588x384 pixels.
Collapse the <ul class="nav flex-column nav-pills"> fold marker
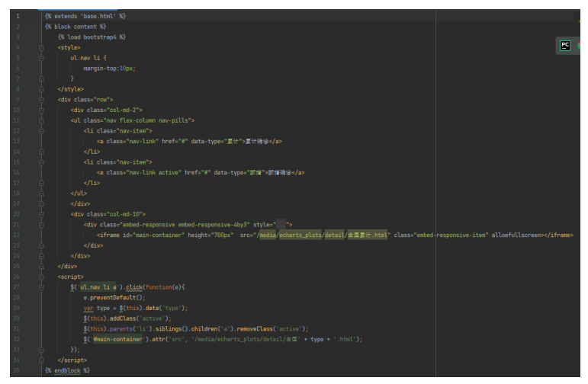pyautogui.click(x=42, y=120)
